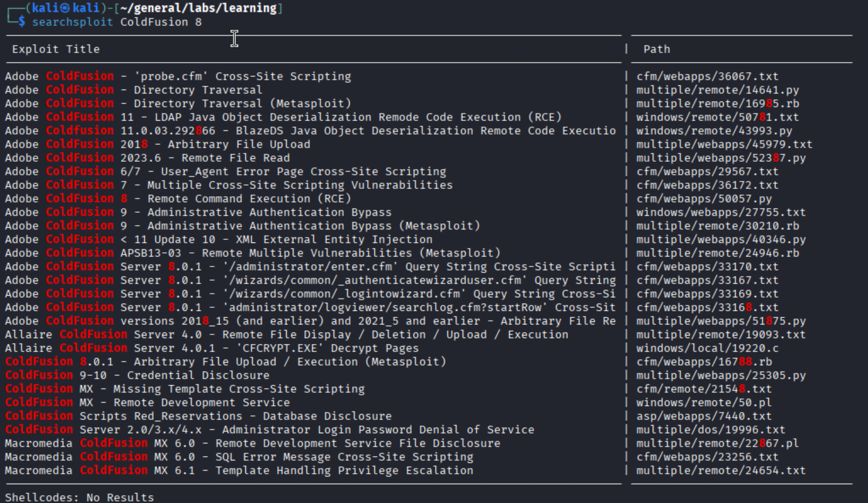Select 'ColdFusion 2018 - Arbitrary File Upload'

point(158,144)
